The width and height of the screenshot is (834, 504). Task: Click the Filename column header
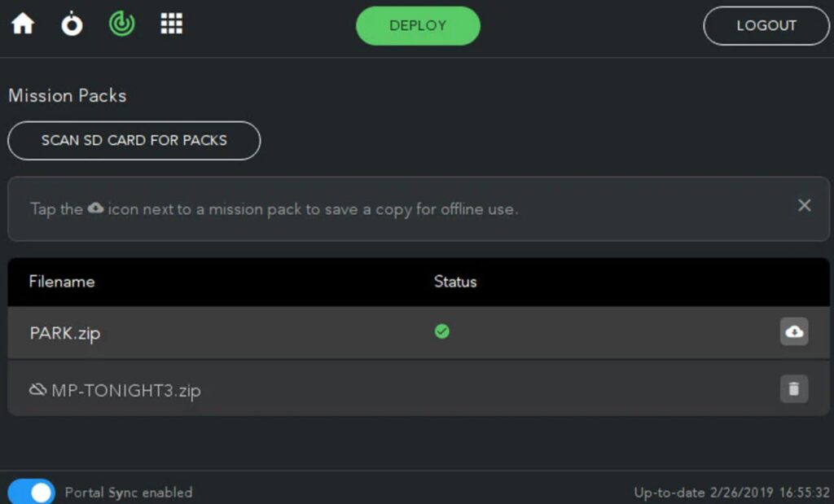click(x=60, y=282)
